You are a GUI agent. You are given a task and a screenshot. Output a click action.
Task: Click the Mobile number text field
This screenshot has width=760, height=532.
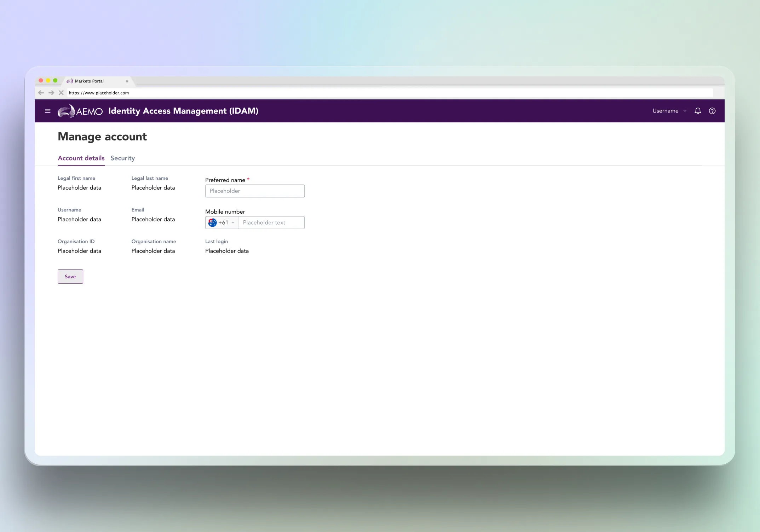click(x=271, y=222)
